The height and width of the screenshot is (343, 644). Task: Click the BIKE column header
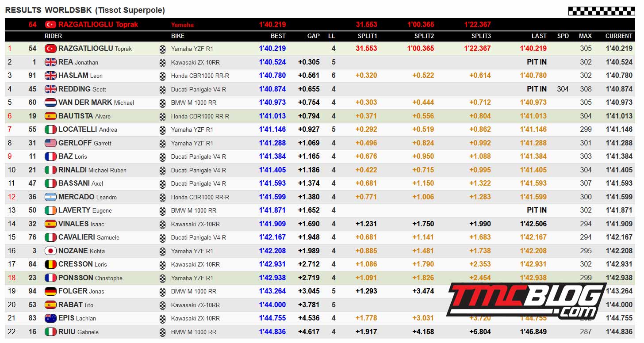tap(178, 36)
